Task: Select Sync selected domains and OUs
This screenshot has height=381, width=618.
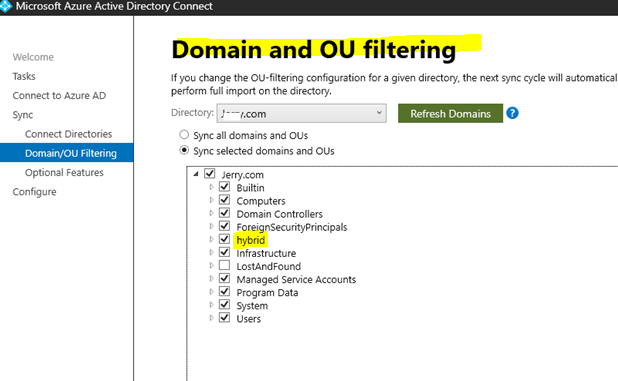Action: [x=184, y=150]
